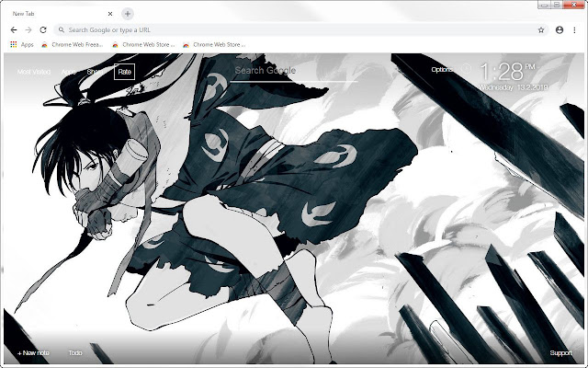Click the boxed Rate button
The image size is (588, 368).
click(125, 72)
